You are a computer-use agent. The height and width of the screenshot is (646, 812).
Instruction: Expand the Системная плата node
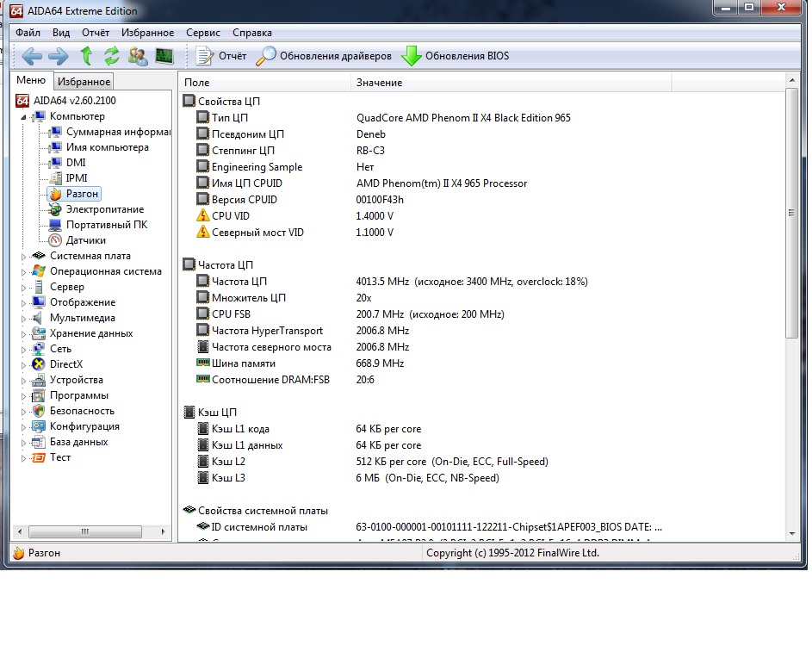[23, 257]
